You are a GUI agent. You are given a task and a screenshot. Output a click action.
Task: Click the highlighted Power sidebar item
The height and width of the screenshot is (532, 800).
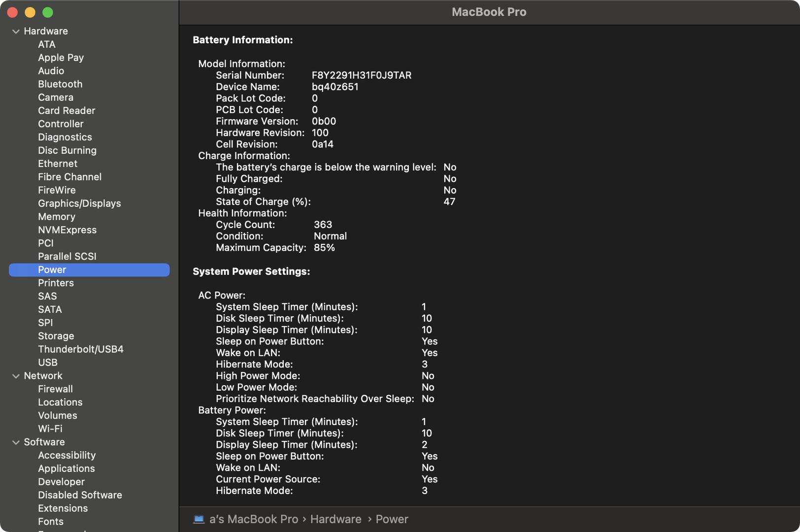[x=89, y=270]
